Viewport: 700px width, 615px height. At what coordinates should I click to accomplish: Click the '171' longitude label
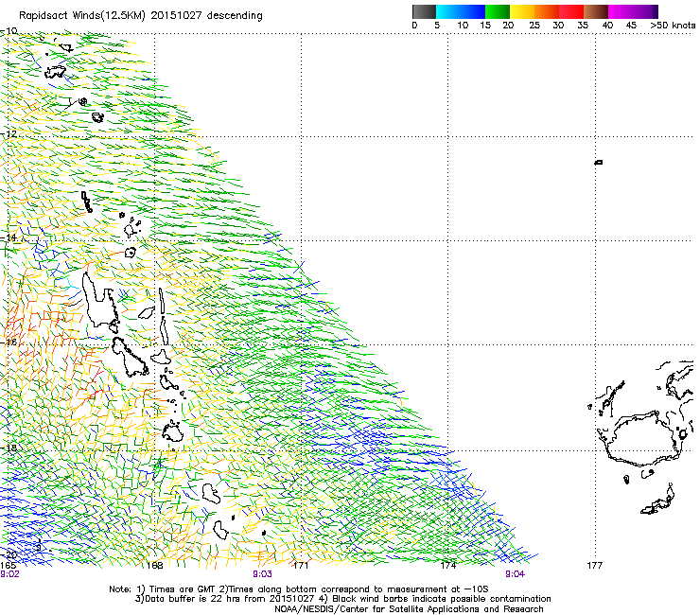point(301,565)
